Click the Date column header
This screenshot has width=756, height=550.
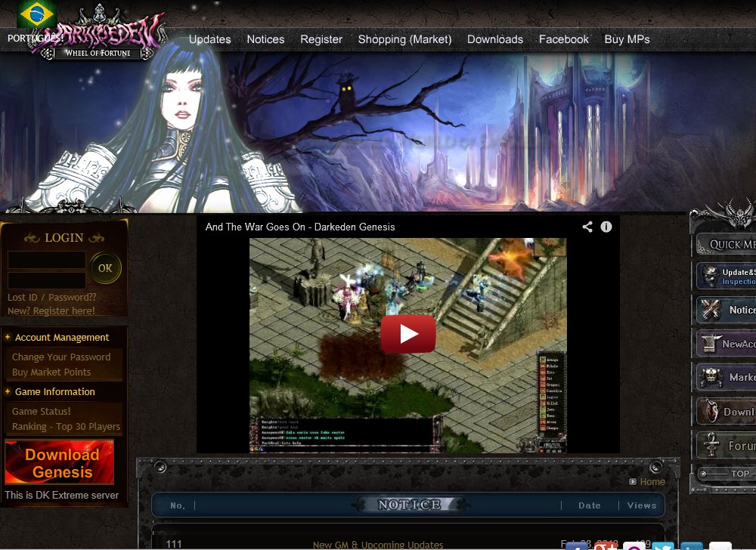pyautogui.click(x=589, y=505)
